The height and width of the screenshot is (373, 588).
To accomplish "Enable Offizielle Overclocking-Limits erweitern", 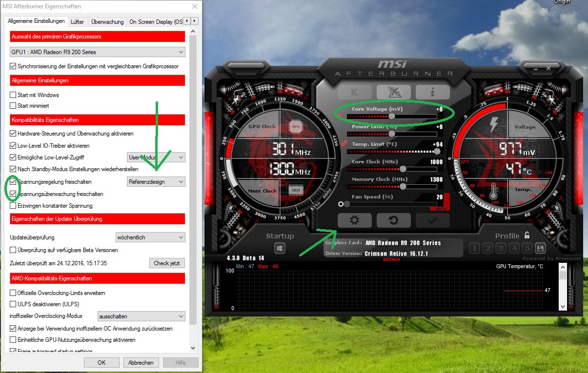I will click(13, 293).
